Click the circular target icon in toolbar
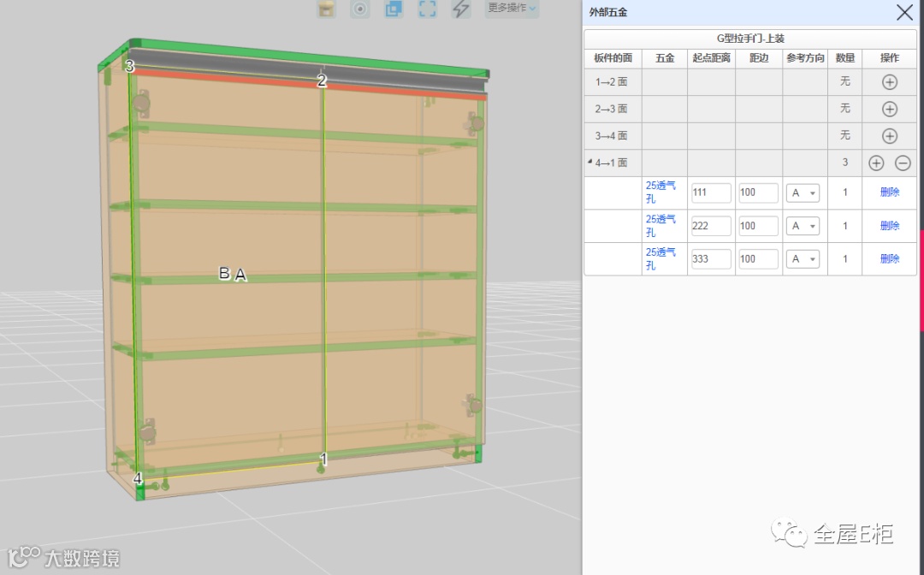This screenshot has width=924, height=575. (x=360, y=9)
